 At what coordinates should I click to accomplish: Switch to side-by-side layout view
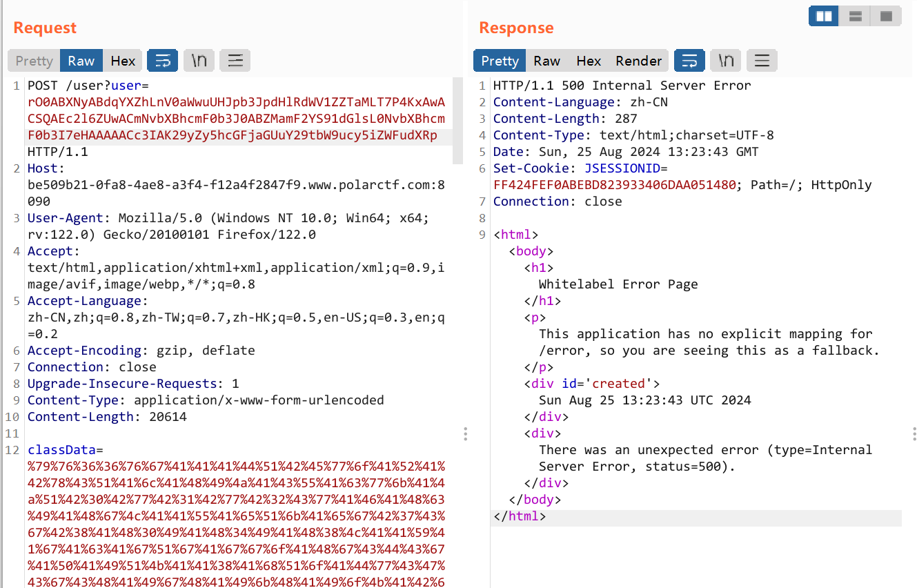824,16
